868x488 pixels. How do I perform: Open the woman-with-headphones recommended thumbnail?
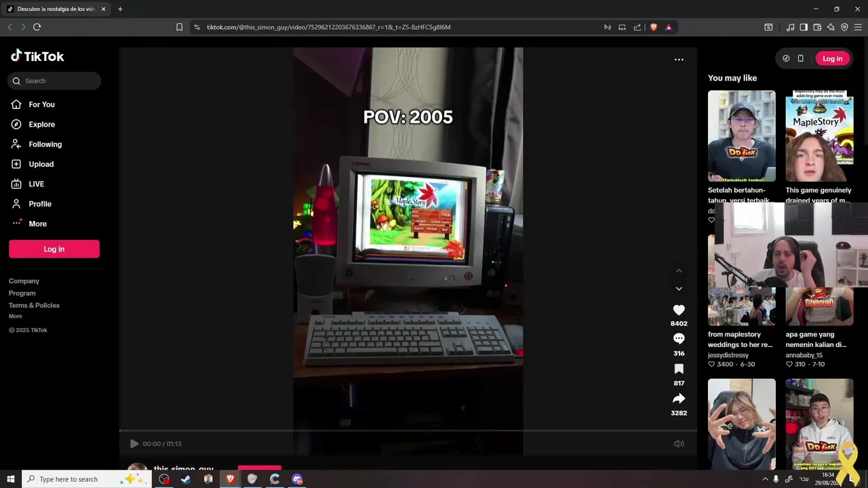click(741, 424)
